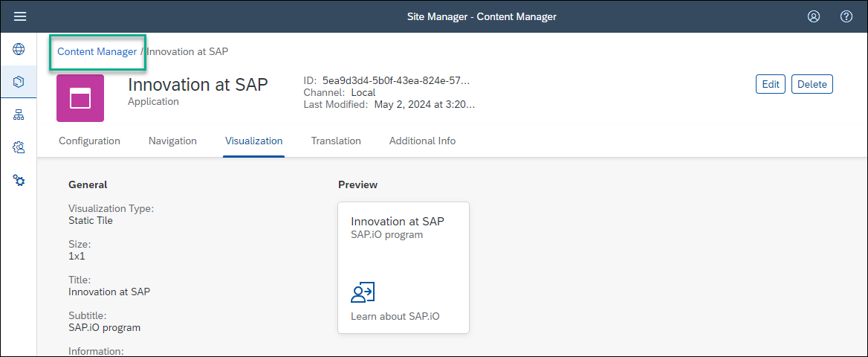Open the Translation tab
Screen dimensions: 868x357
pos(336,141)
